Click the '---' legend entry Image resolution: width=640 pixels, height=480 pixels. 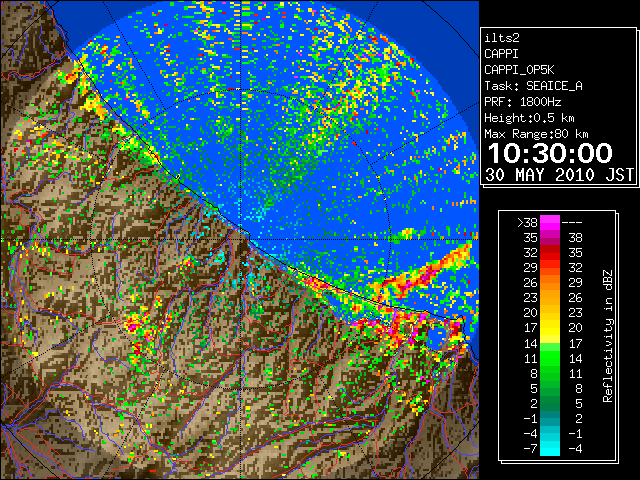[x=572, y=223]
